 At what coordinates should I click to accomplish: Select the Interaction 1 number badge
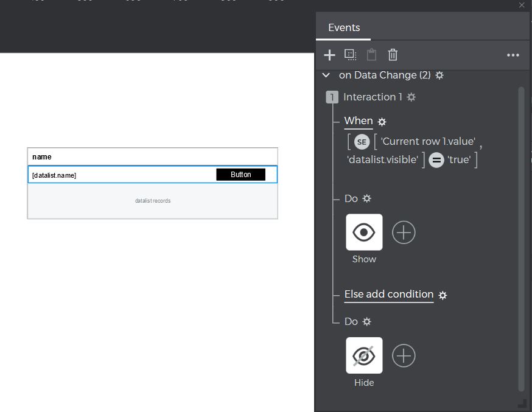coord(332,97)
